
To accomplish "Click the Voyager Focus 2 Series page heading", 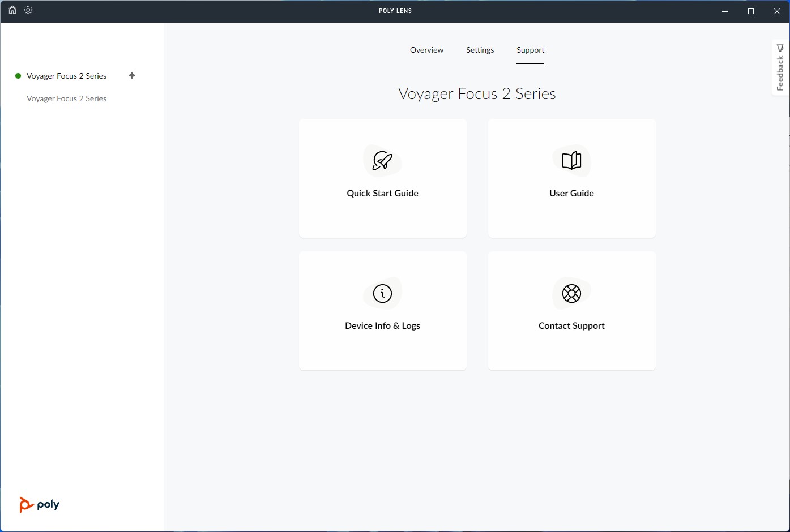I will pos(477,93).
